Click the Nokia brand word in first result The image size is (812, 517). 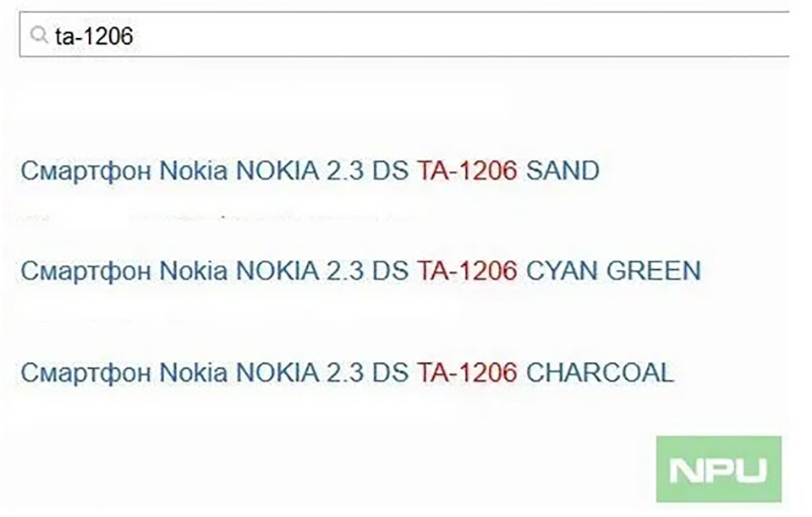pyautogui.click(x=193, y=171)
